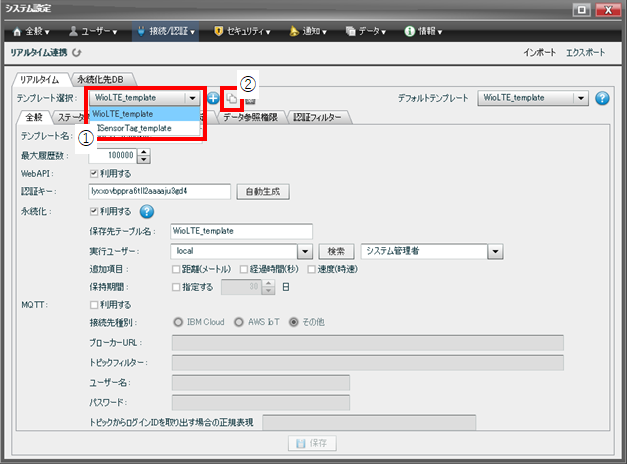This screenshot has width=627, height=464.
Task: Enable the 保持期間 指定する checkbox
Action: (x=176, y=287)
